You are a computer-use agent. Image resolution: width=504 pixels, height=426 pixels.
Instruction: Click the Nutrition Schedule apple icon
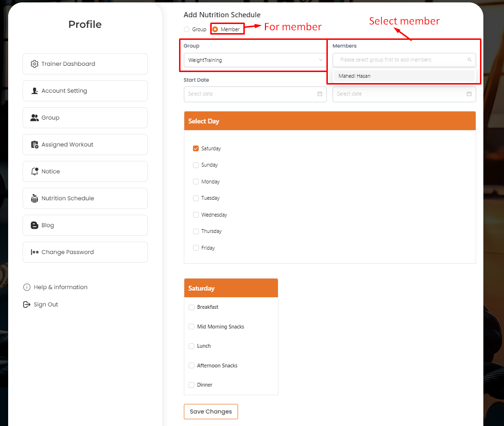34,198
